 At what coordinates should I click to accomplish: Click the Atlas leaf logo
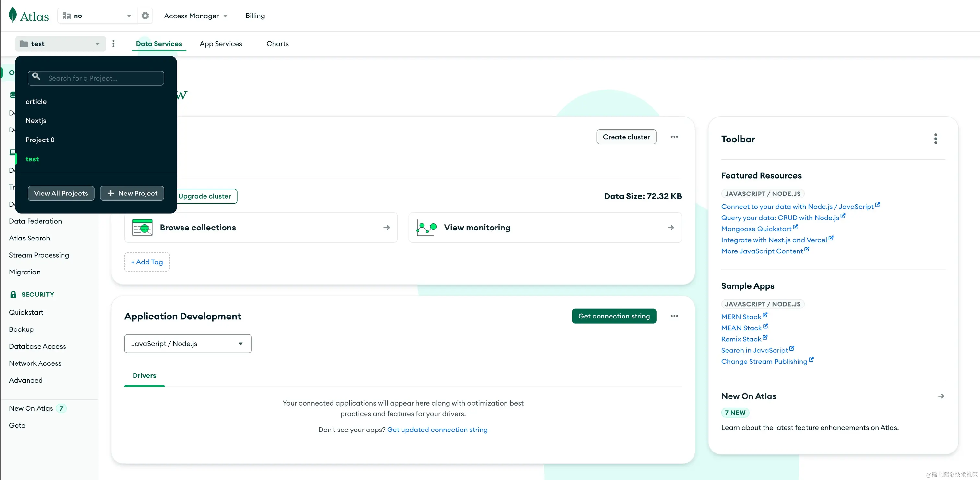pyautogui.click(x=13, y=15)
